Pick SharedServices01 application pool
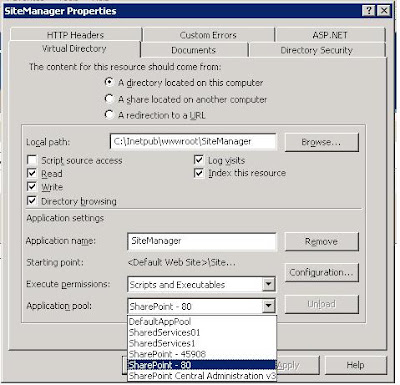This screenshot has width=400, height=385. (x=202, y=332)
